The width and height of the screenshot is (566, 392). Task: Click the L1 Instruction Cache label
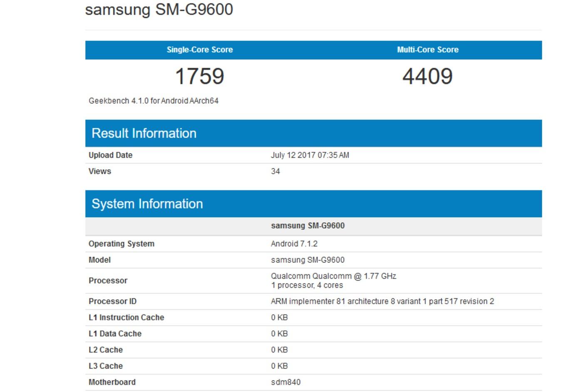(x=127, y=318)
